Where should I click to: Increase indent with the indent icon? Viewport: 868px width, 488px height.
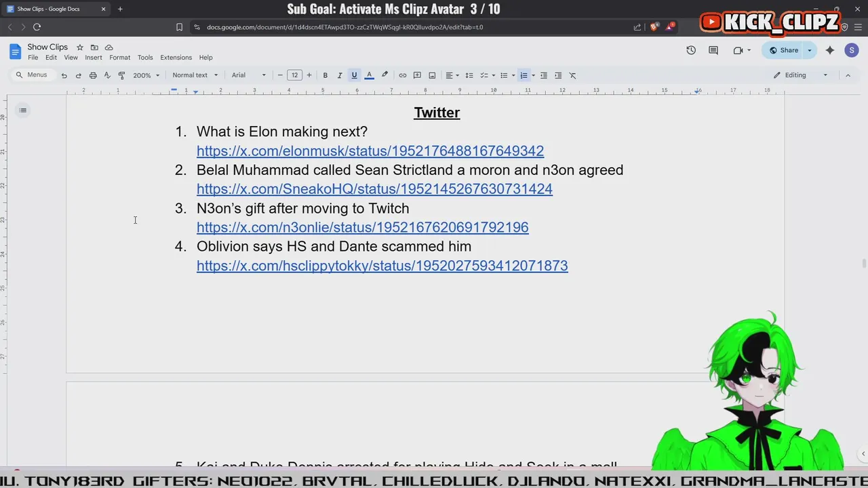click(x=558, y=75)
